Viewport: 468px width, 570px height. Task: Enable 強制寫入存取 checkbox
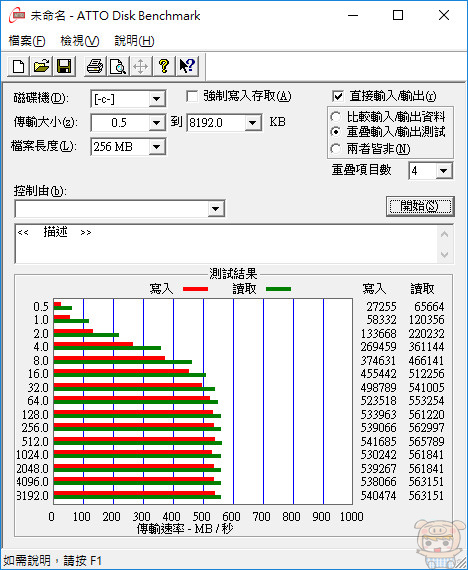pos(192,97)
